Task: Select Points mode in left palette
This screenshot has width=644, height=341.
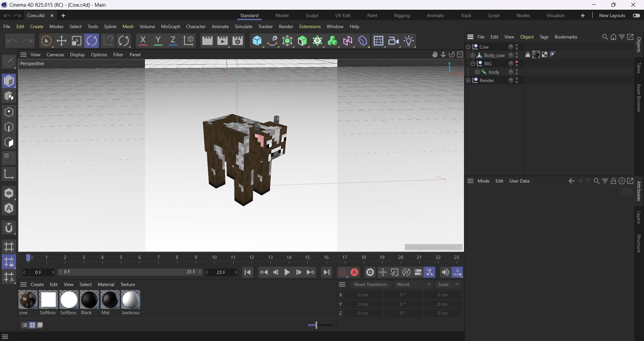Action: click(9, 112)
